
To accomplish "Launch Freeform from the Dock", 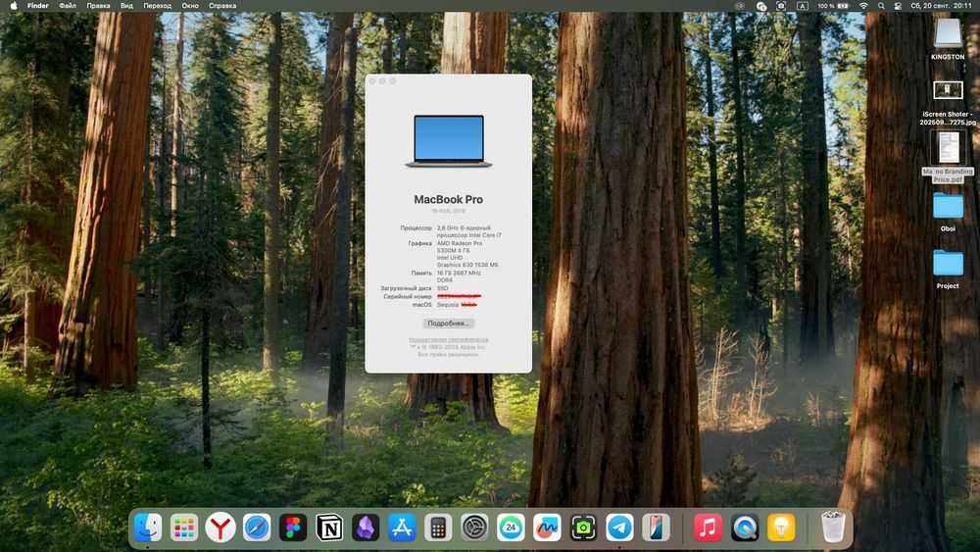I will coord(547,527).
